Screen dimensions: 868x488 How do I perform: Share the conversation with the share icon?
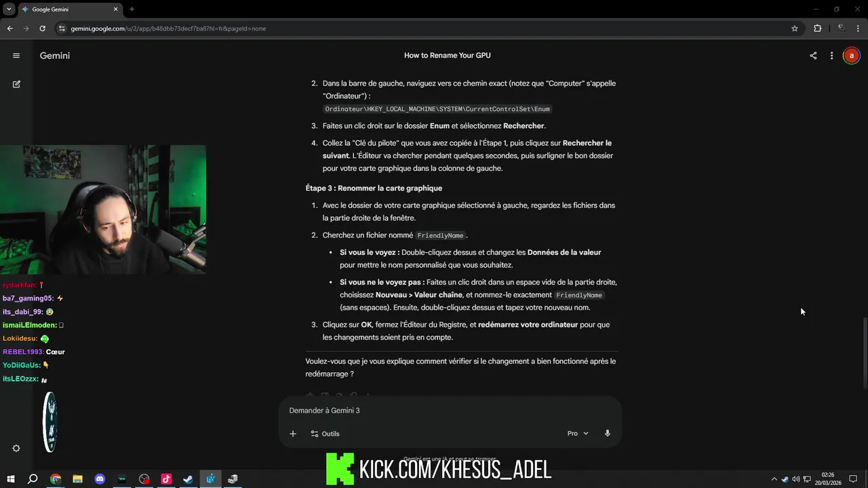click(x=813, y=56)
